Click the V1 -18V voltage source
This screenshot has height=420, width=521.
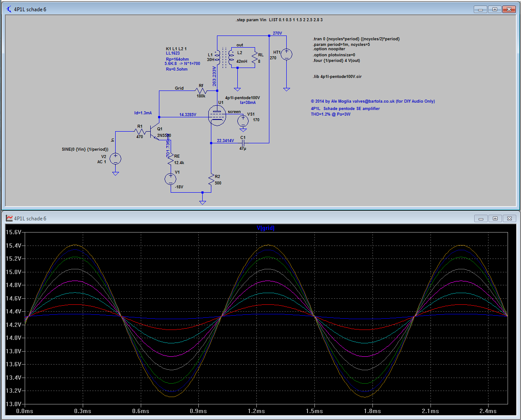pyautogui.click(x=171, y=178)
